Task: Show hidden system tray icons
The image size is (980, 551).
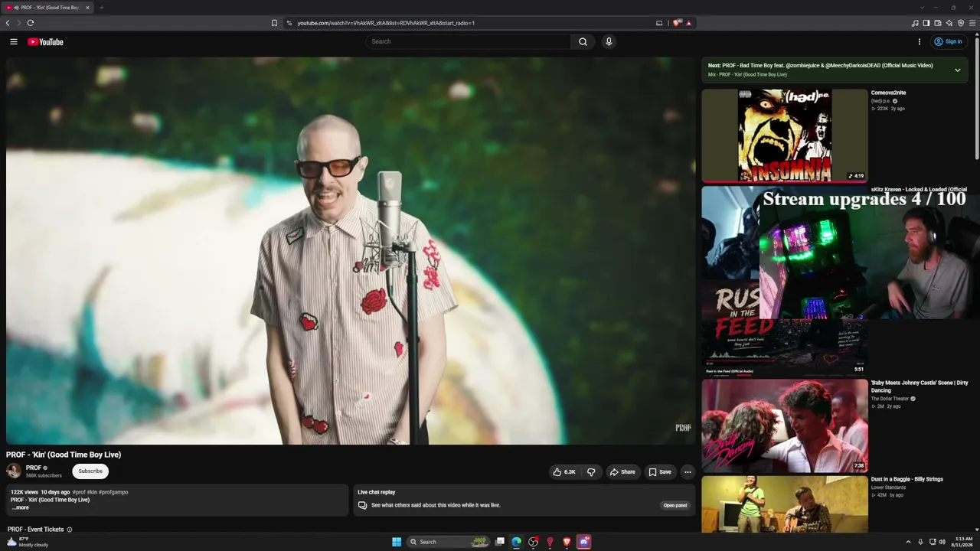Action: [909, 542]
